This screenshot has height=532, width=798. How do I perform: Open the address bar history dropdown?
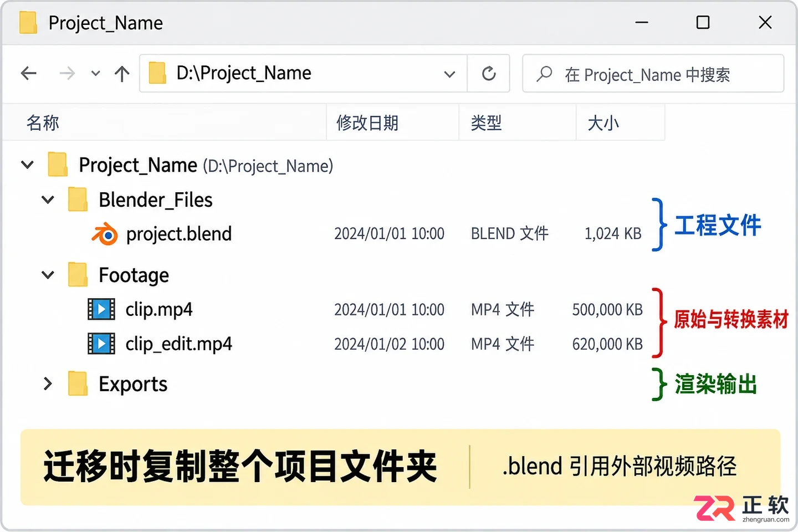pyautogui.click(x=449, y=74)
